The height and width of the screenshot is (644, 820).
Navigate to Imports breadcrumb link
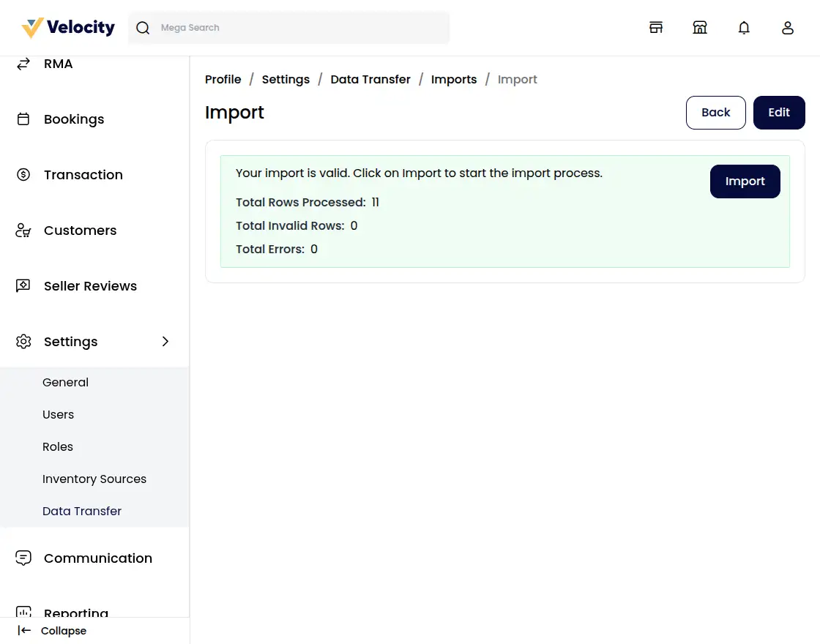coord(454,80)
